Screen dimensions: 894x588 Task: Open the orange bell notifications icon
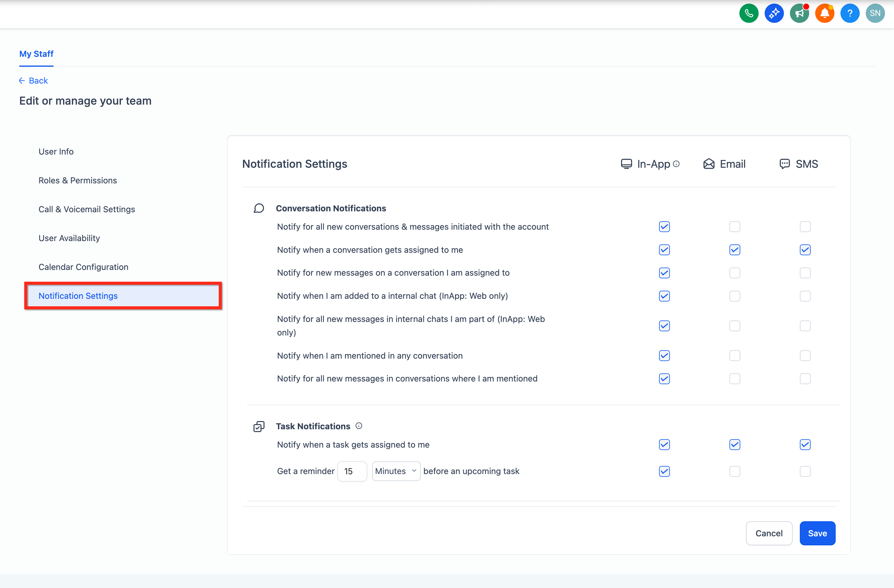point(825,14)
